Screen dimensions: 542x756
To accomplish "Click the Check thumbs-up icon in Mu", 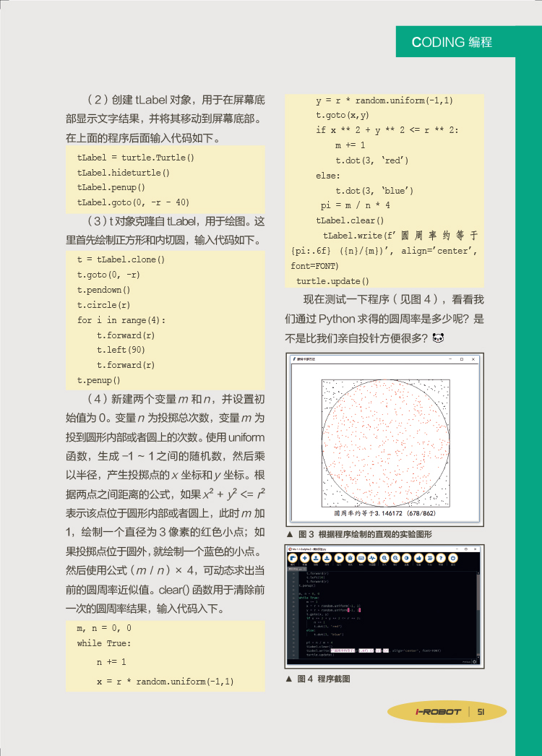I will pos(418,558).
